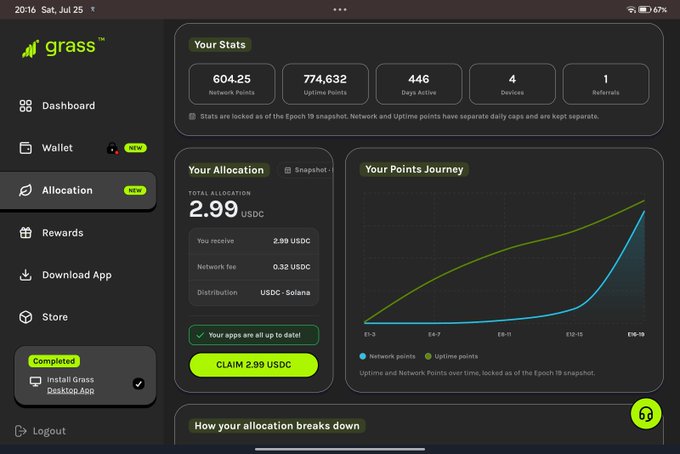Click the Logout arrow icon
This screenshot has width=680, height=454.
coord(20,431)
